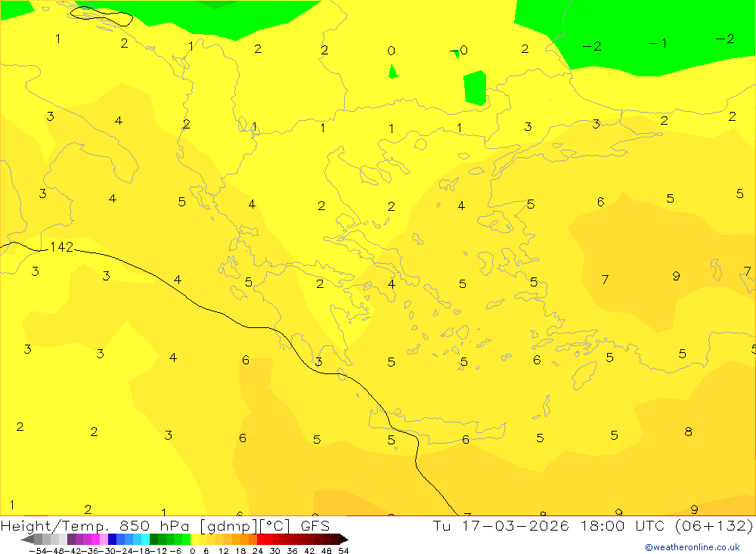The width and height of the screenshot is (756, 554).
Task: Click the [°C] unit label
Action: 274,525
